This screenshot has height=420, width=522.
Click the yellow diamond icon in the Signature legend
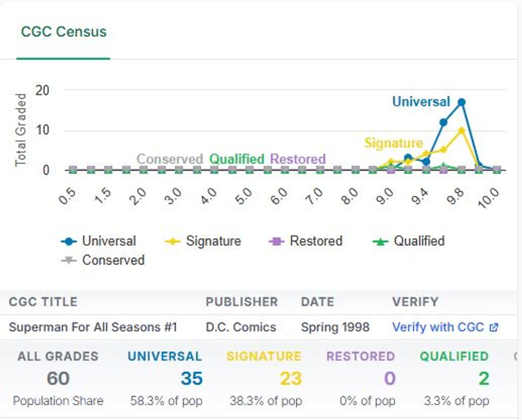173,241
